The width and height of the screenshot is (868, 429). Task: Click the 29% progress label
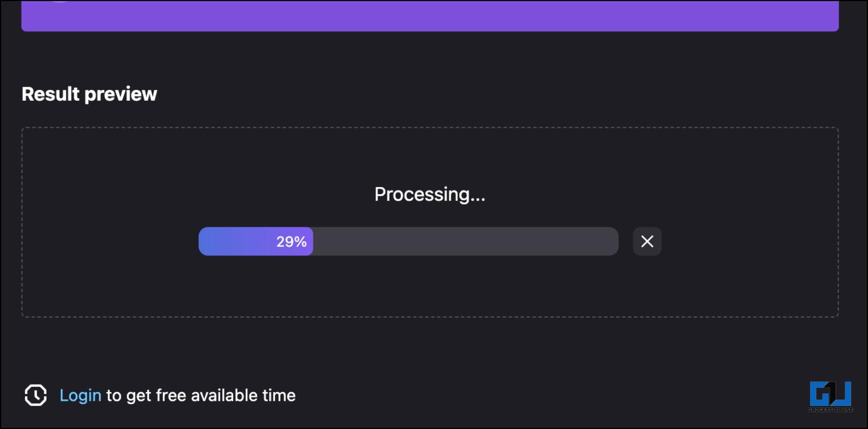tap(292, 242)
